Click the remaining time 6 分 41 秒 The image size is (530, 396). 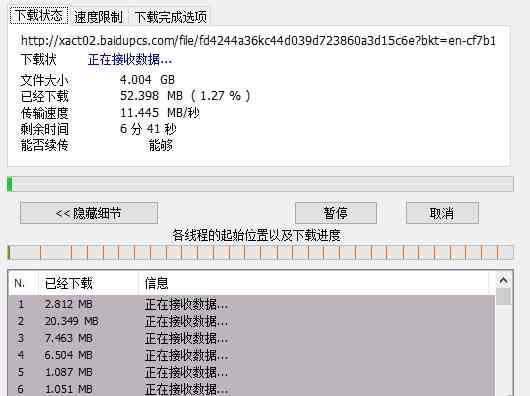pyautogui.click(x=148, y=129)
